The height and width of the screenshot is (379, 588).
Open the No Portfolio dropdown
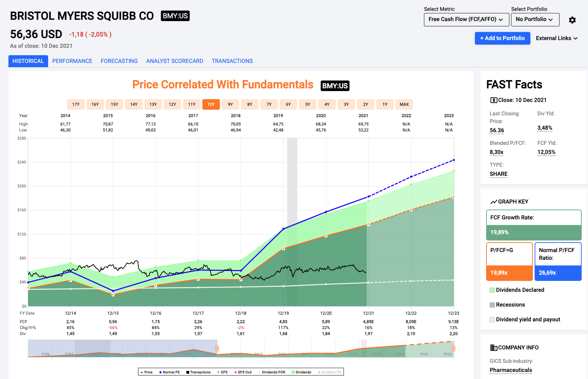click(535, 19)
